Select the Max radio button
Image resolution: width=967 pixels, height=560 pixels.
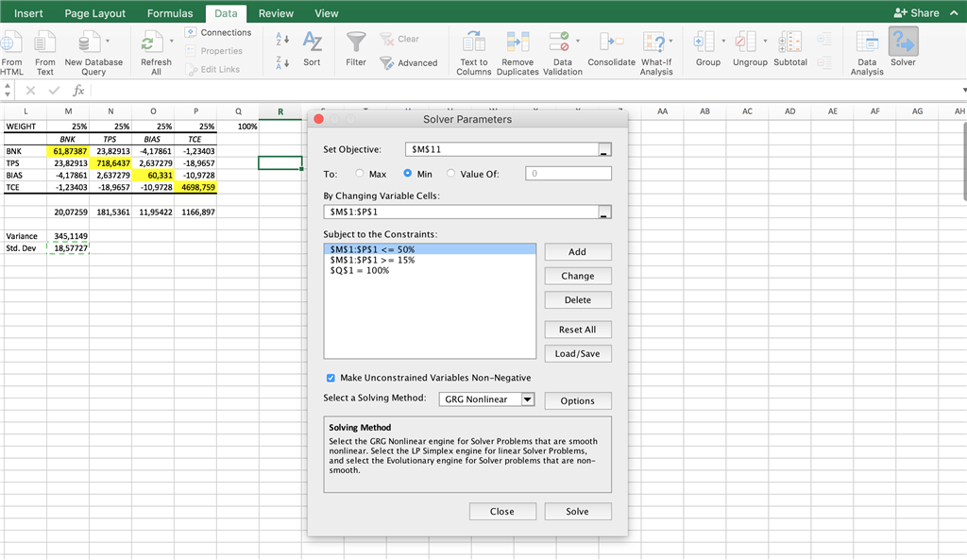point(360,174)
